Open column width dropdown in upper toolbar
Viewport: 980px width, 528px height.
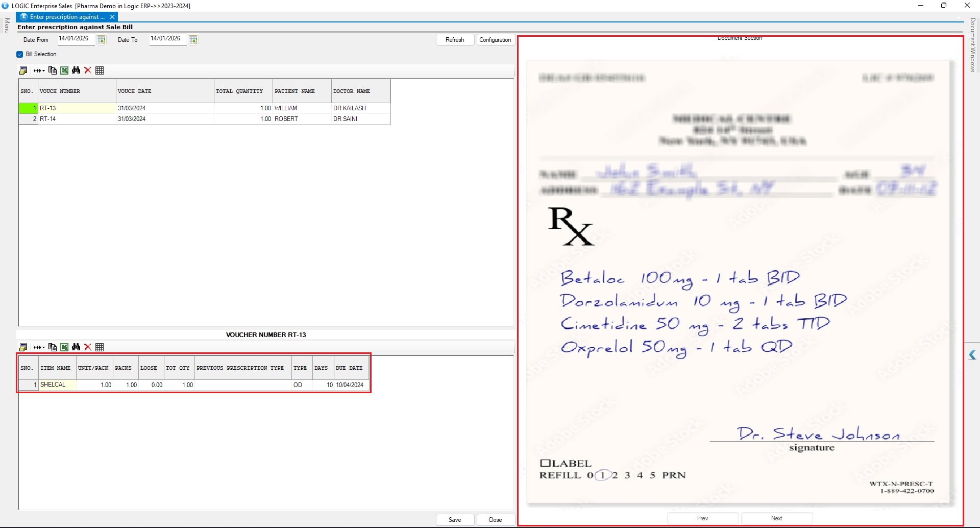39,70
